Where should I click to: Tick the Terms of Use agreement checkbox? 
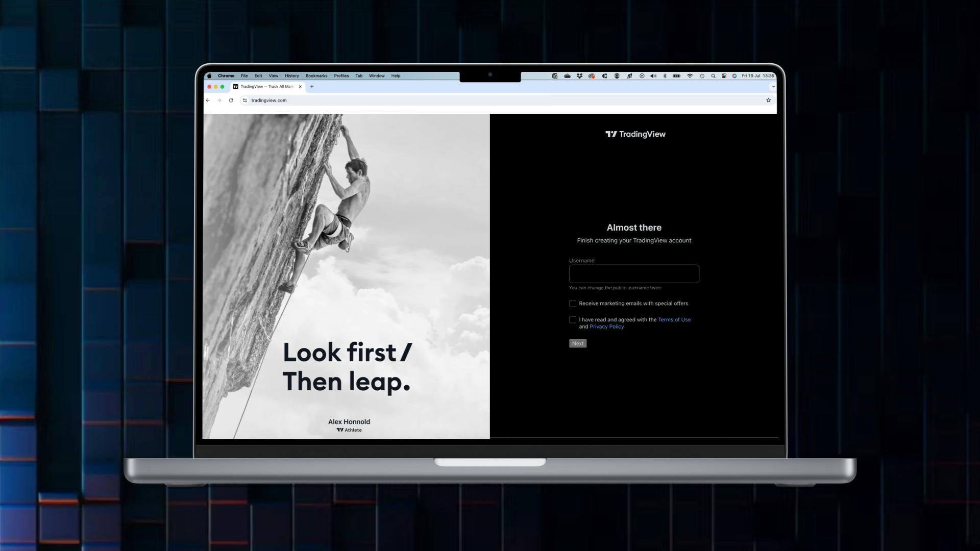573,320
